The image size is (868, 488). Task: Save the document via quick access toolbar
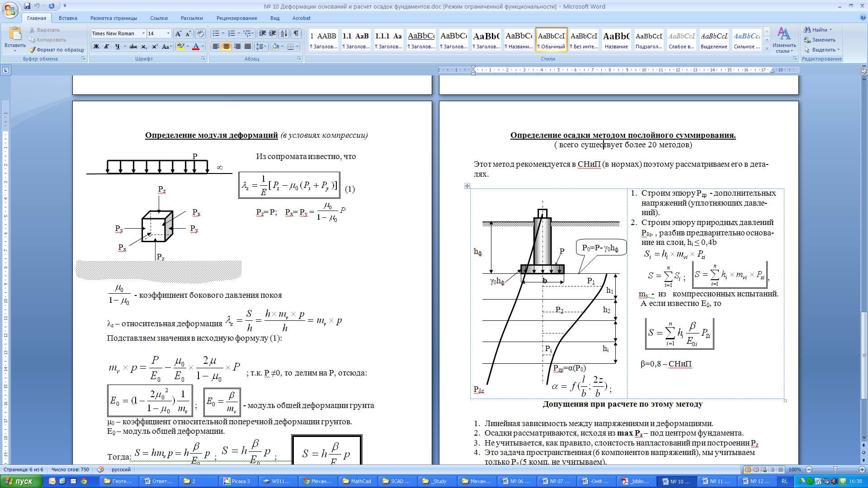[27, 6]
